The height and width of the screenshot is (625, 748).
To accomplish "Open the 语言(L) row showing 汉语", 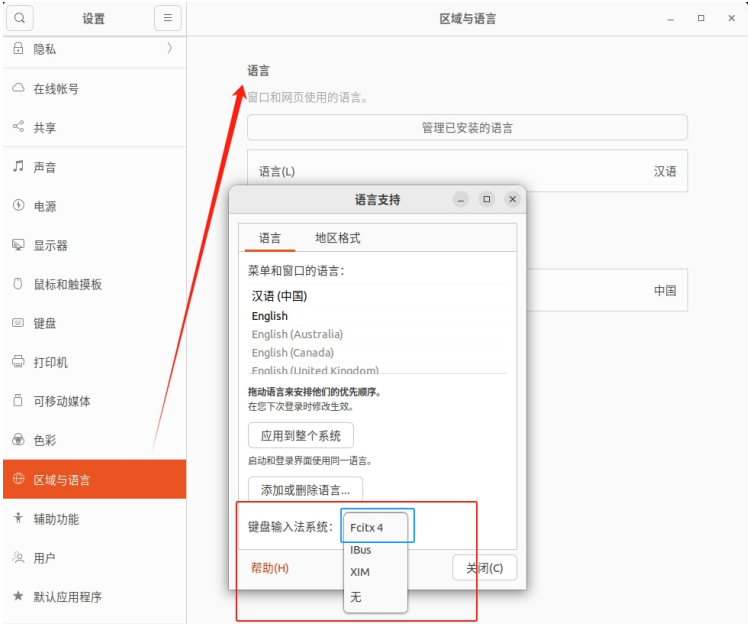I will click(x=467, y=171).
